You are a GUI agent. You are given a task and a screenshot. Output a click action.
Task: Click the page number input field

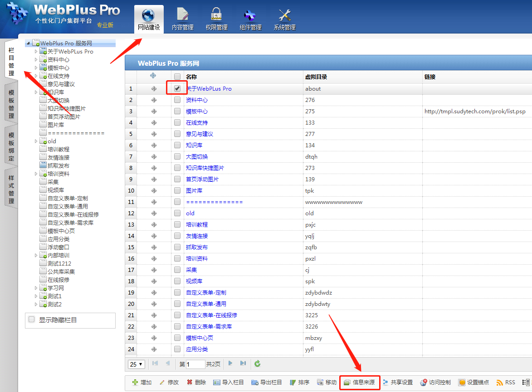point(195,364)
